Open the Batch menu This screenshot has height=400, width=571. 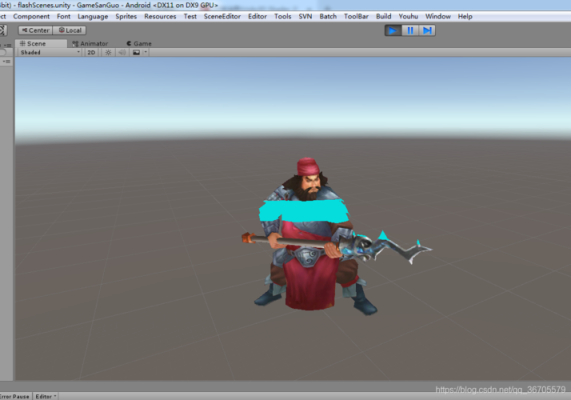pos(328,16)
